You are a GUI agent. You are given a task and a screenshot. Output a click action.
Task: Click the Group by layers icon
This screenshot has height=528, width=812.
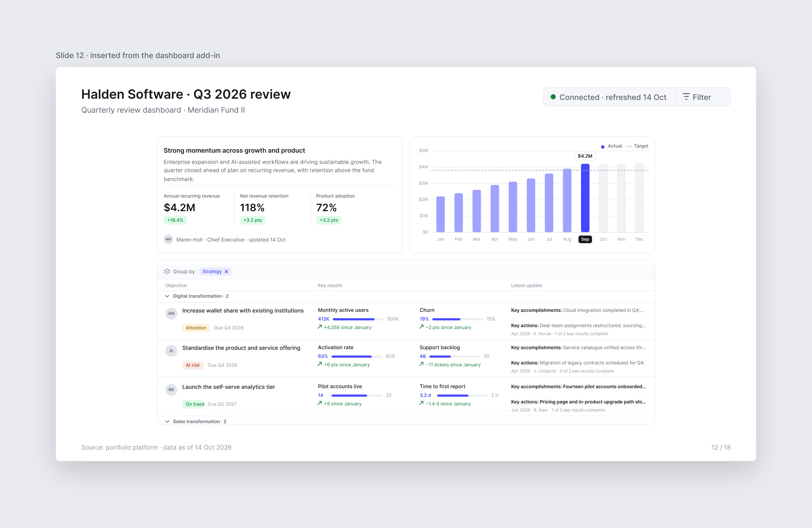[167, 271]
